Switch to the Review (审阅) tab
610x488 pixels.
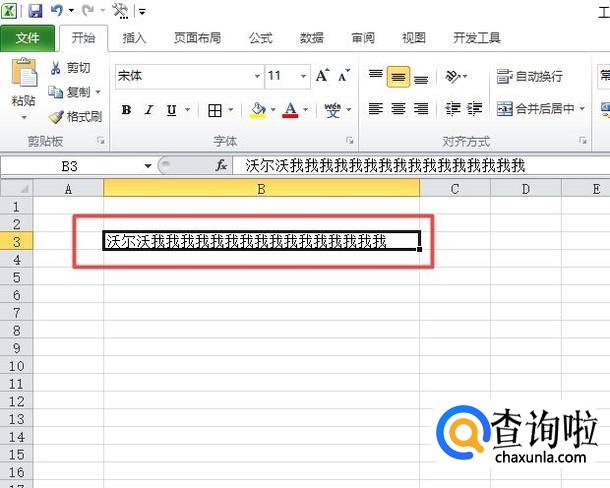coord(363,38)
